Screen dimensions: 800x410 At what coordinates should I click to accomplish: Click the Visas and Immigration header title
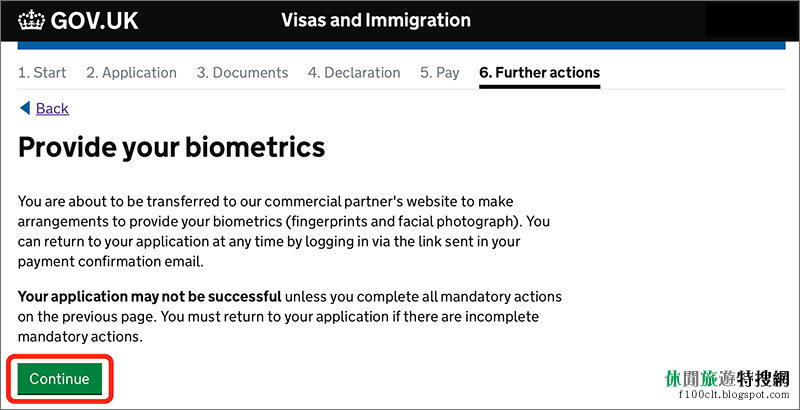(x=376, y=20)
